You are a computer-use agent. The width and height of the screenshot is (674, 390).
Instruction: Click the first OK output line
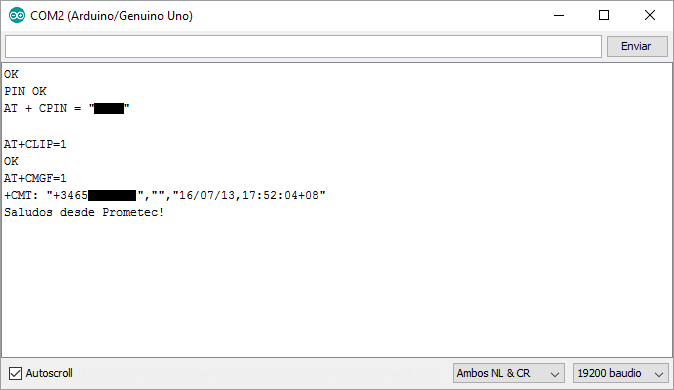point(11,74)
